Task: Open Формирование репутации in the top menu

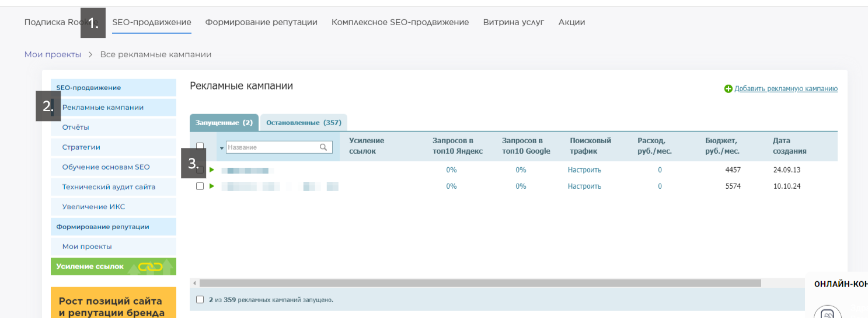Action: click(x=261, y=22)
